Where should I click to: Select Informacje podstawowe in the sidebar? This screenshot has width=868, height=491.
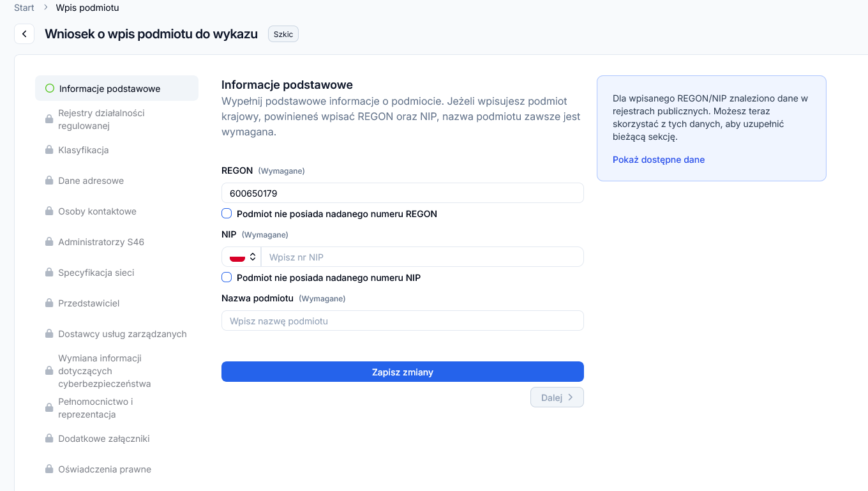[x=109, y=89]
